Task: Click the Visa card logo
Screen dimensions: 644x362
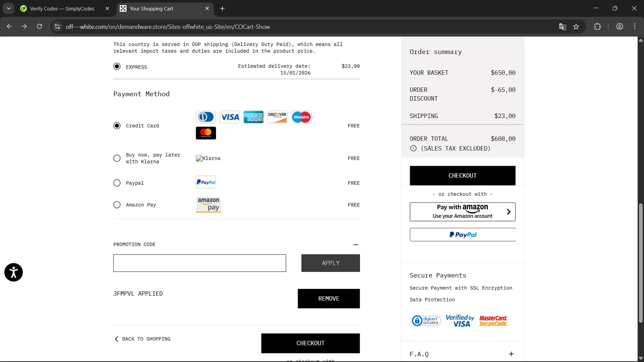Action: pos(230,117)
